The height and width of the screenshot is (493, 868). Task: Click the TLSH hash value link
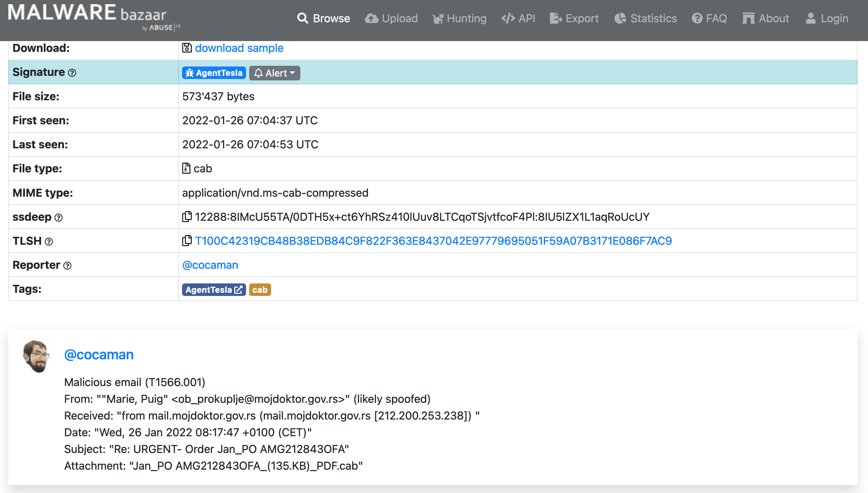(433, 241)
